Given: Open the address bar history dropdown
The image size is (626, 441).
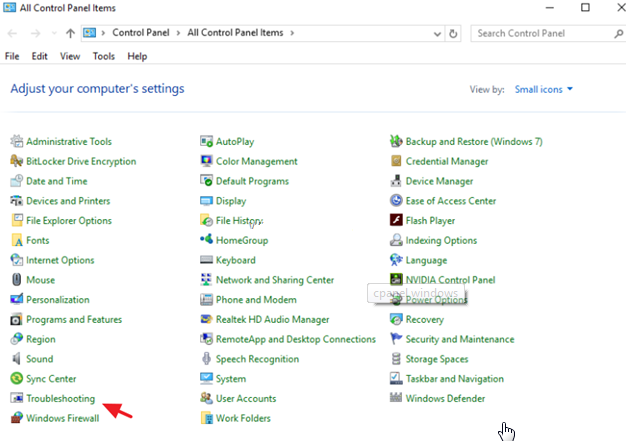Looking at the screenshot, I should click(437, 33).
